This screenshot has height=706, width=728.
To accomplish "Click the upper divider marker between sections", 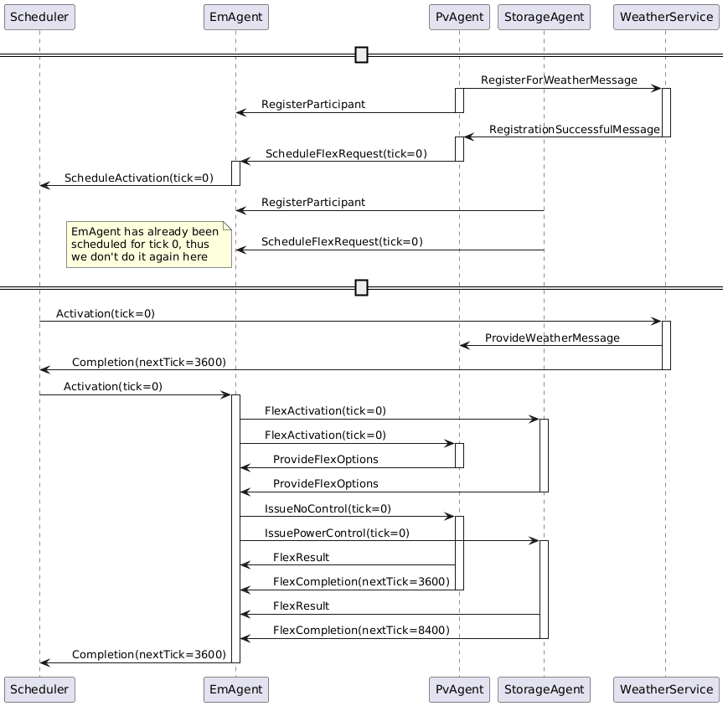I will click(x=360, y=54).
